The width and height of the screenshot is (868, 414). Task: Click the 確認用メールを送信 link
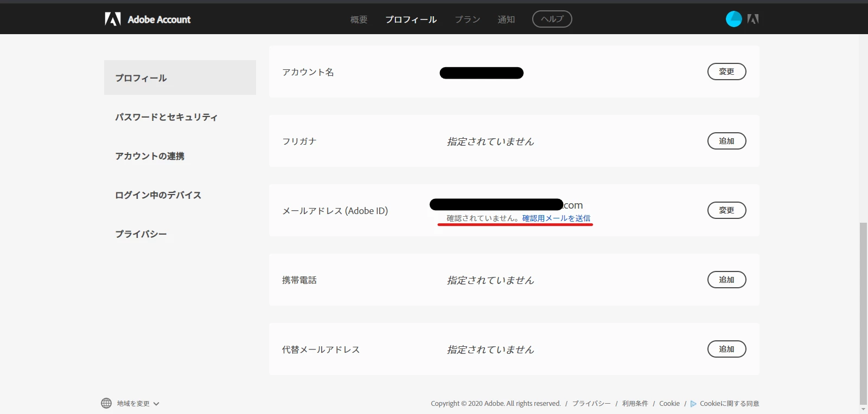(x=556, y=218)
